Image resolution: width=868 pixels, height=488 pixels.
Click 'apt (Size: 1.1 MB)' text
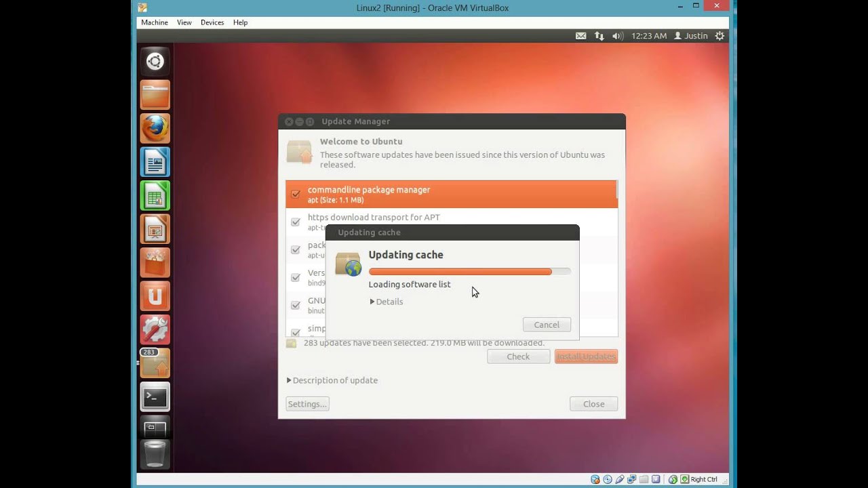pyautogui.click(x=336, y=201)
